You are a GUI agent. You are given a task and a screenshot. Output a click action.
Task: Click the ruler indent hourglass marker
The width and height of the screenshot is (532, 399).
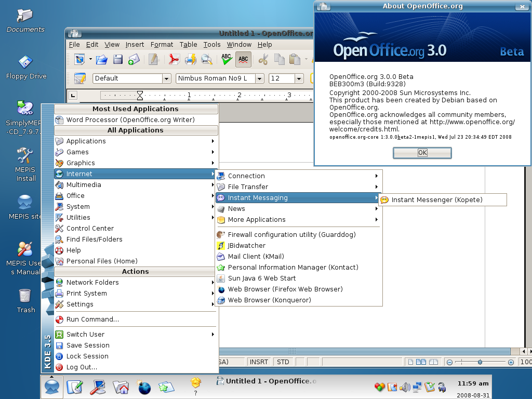coord(140,96)
